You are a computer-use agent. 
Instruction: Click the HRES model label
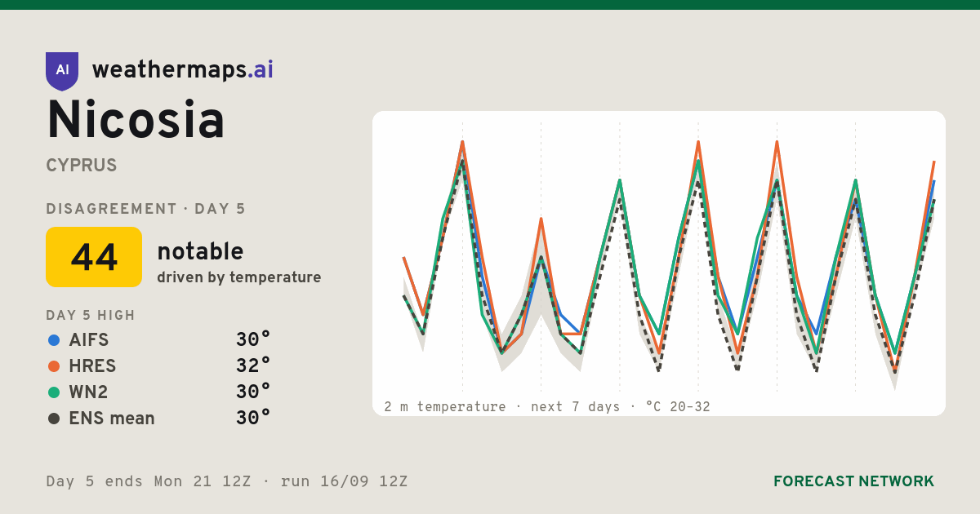click(92, 366)
